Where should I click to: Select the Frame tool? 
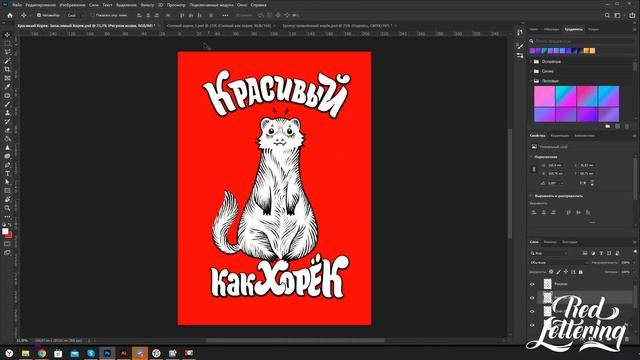tap(7, 78)
